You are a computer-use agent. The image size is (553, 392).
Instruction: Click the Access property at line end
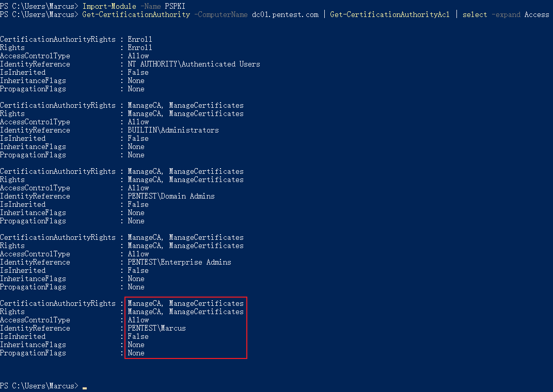(x=537, y=14)
